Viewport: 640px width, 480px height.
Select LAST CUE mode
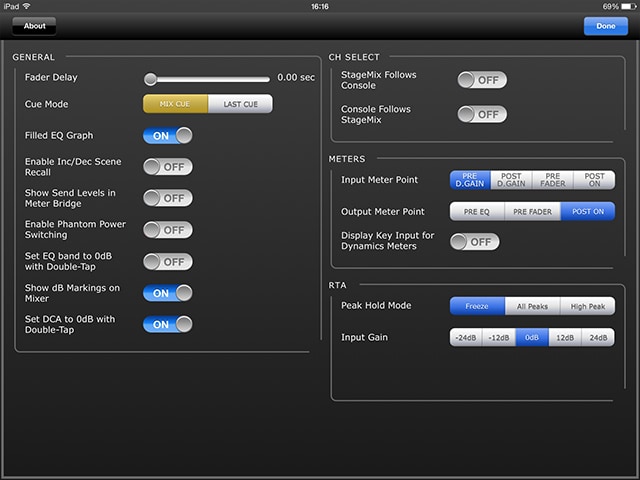tap(239, 104)
